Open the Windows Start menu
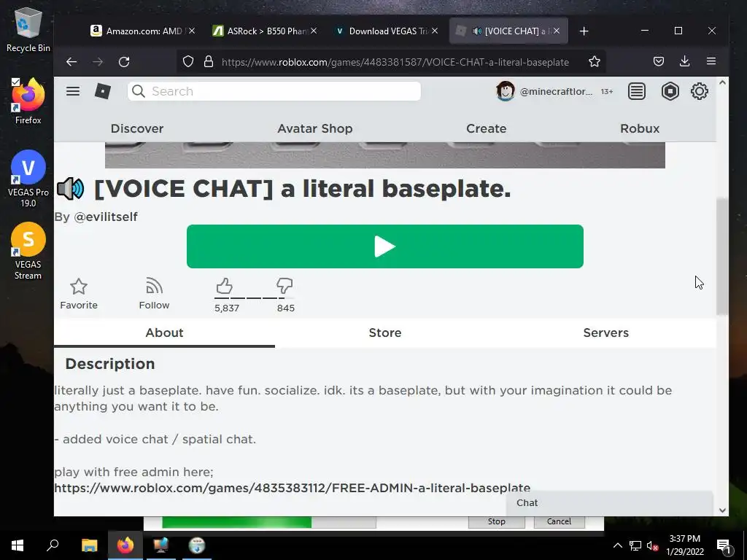Viewport: 747px width, 560px height. [18, 545]
